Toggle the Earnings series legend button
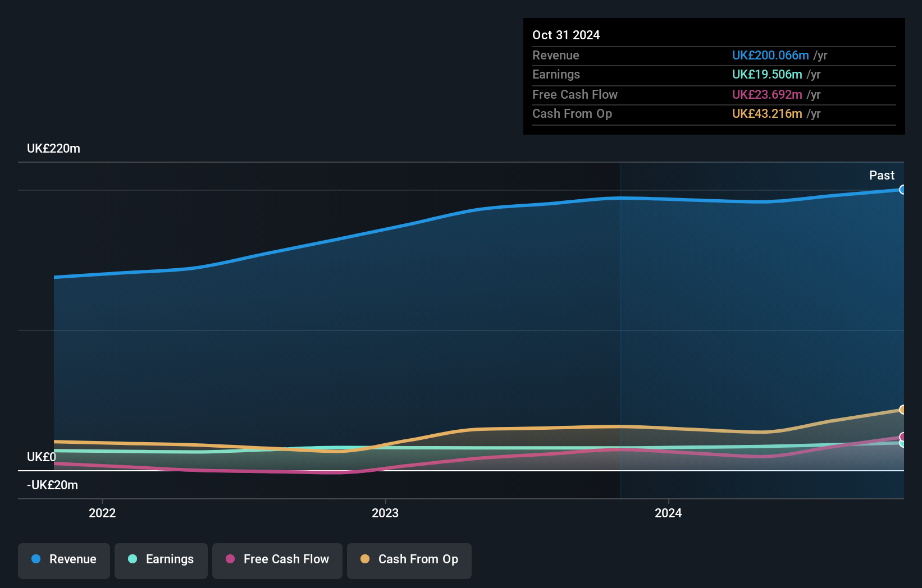Image resolution: width=922 pixels, height=588 pixels. point(161,561)
